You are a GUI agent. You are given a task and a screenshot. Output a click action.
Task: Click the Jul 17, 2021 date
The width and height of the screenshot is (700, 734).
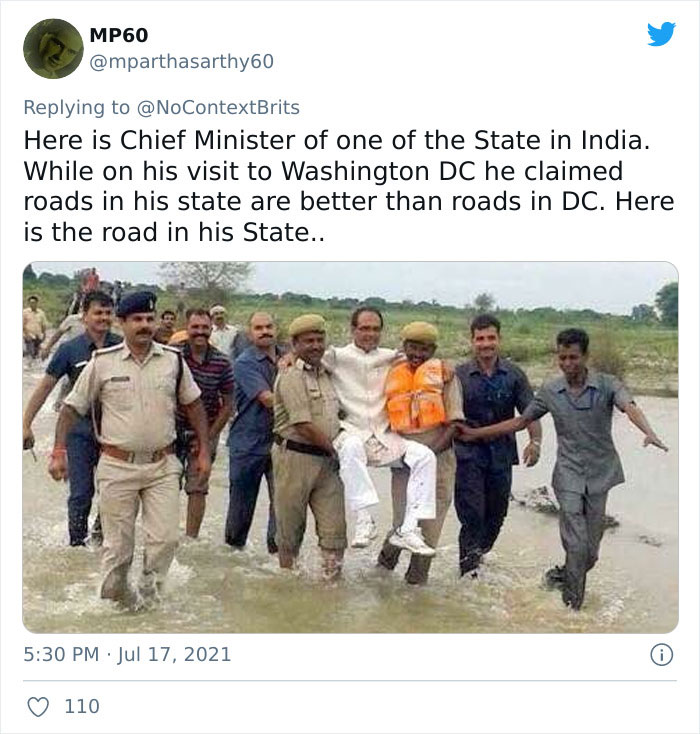[175, 655]
